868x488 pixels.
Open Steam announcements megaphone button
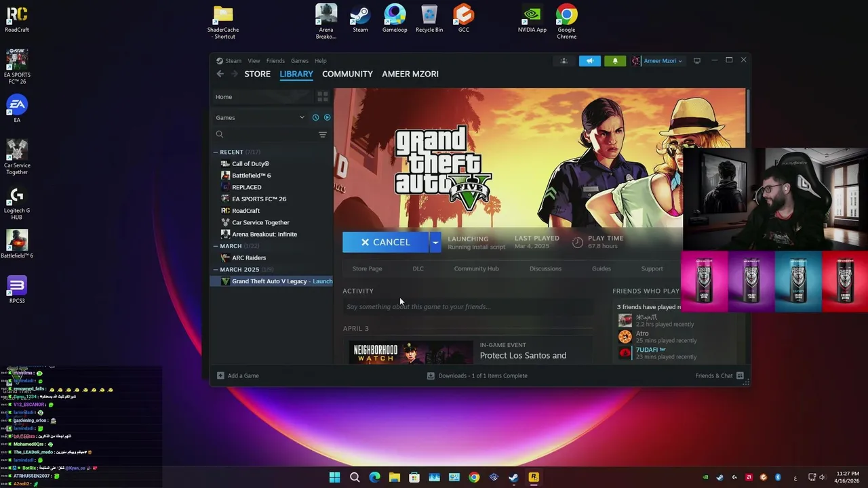click(590, 61)
